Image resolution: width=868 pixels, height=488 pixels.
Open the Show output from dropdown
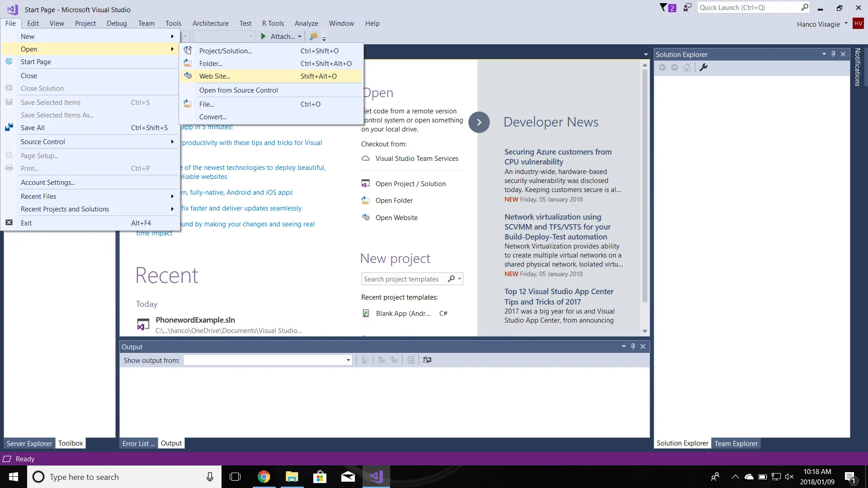click(x=348, y=360)
